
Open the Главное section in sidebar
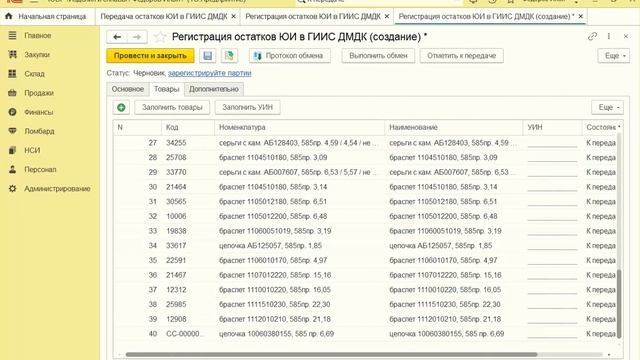38,36
